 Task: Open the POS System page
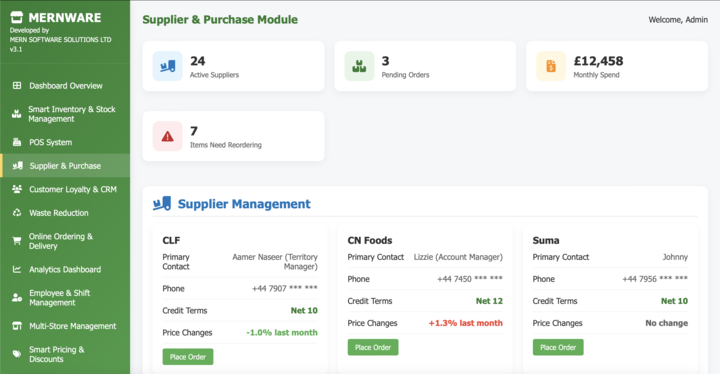pyautogui.click(x=65, y=142)
